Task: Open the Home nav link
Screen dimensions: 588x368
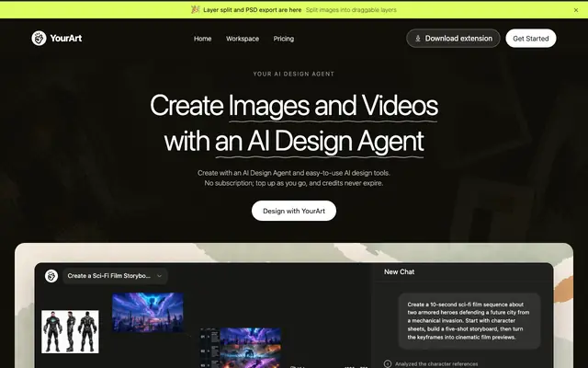Action: click(x=202, y=39)
